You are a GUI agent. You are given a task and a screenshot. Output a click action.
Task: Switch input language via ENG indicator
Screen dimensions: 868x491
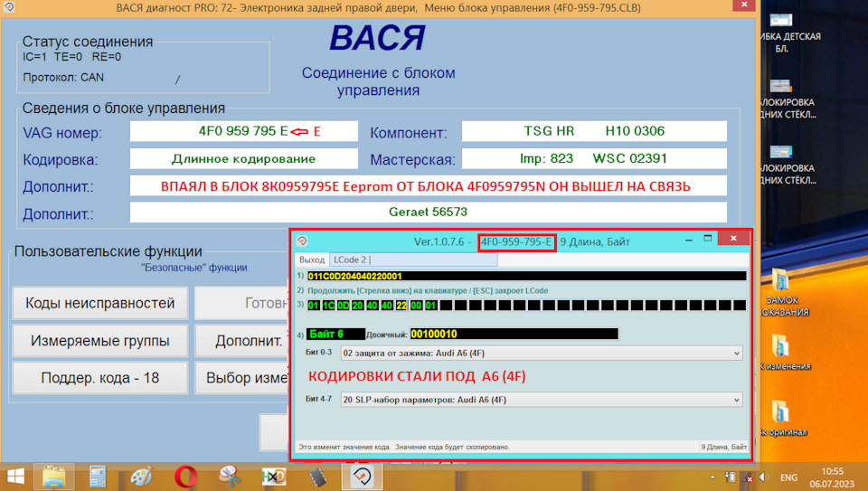[788, 477]
